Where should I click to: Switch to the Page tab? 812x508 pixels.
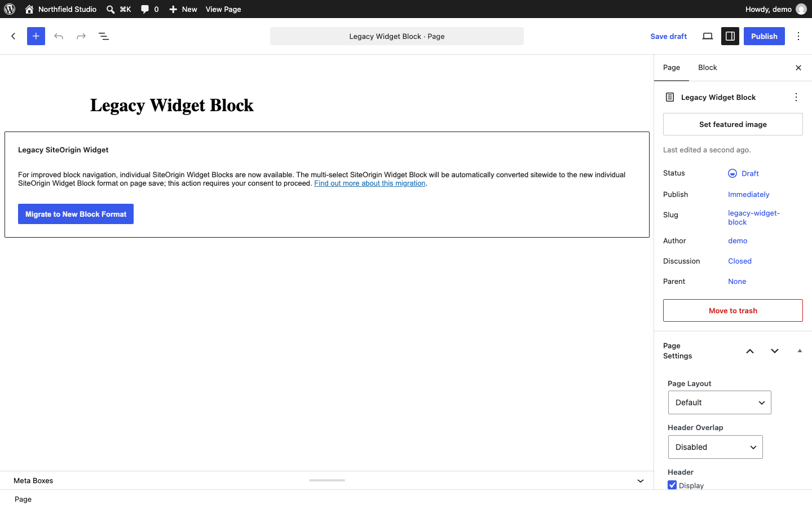pos(672,68)
